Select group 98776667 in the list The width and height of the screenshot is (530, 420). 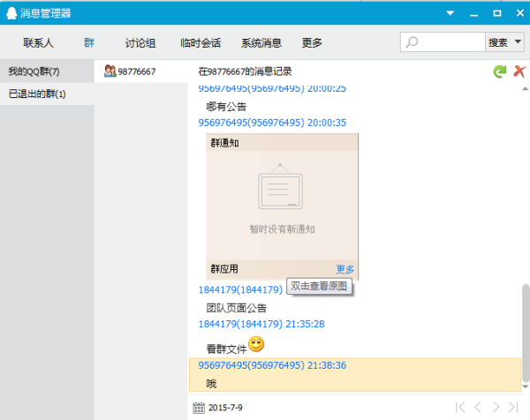tap(140, 71)
